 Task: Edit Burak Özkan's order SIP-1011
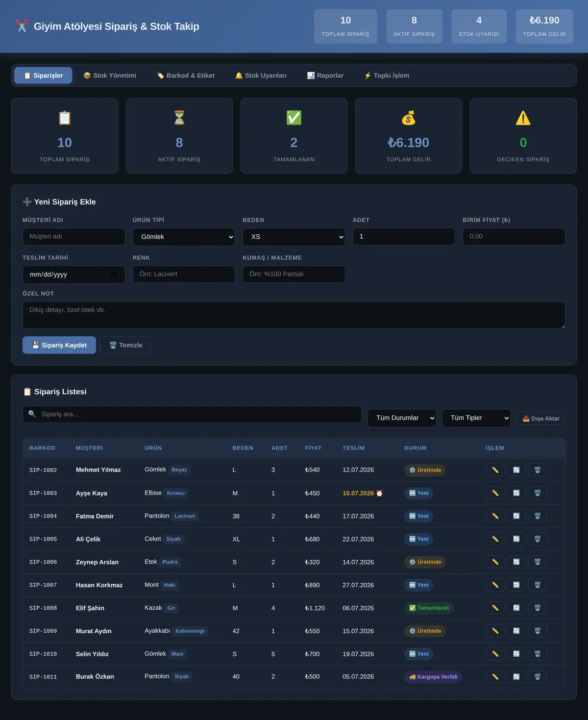point(495,677)
